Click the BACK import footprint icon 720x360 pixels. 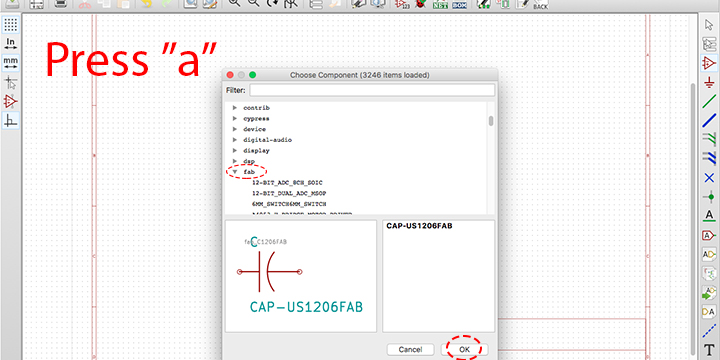coord(540,4)
